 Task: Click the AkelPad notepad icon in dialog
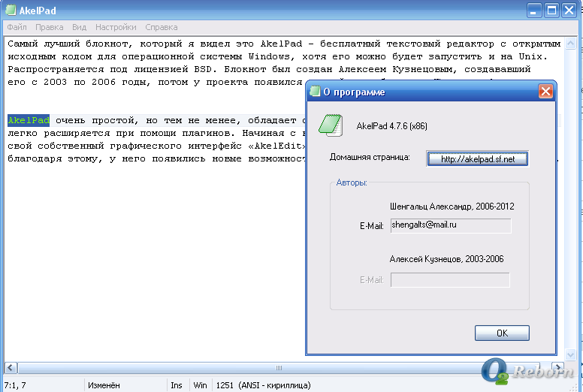click(330, 125)
